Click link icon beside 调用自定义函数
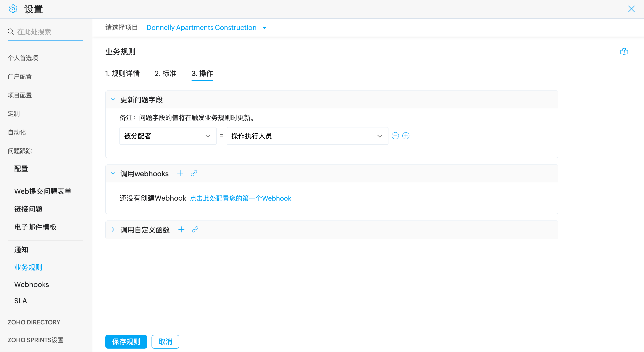Image resolution: width=644 pixels, height=352 pixels. pyautogui.click(x=195, y=230)
